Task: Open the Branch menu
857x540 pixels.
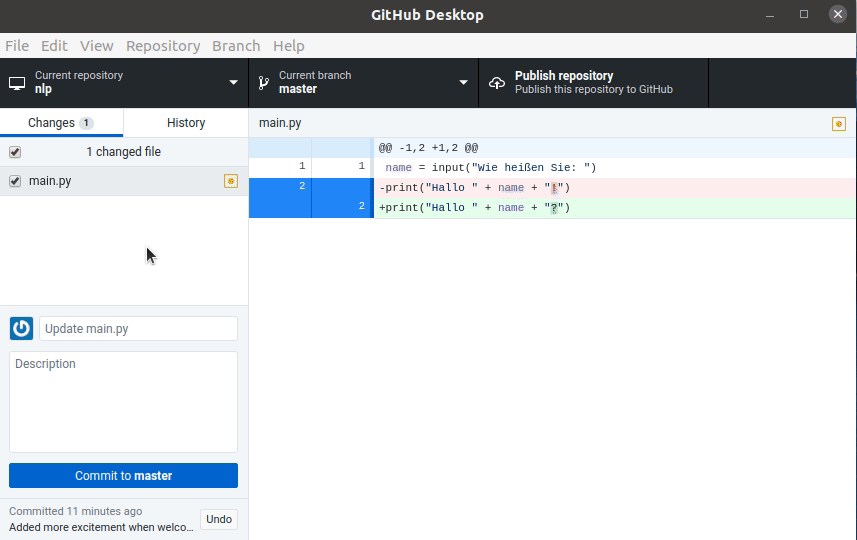Action: click(x=236, y=46)
